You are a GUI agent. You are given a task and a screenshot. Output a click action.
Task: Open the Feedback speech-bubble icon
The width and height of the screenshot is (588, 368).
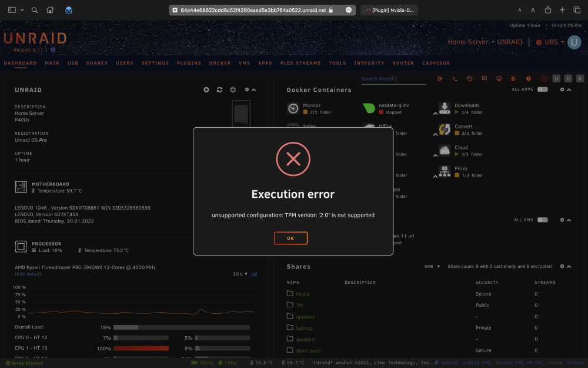(x=484, y=78)
